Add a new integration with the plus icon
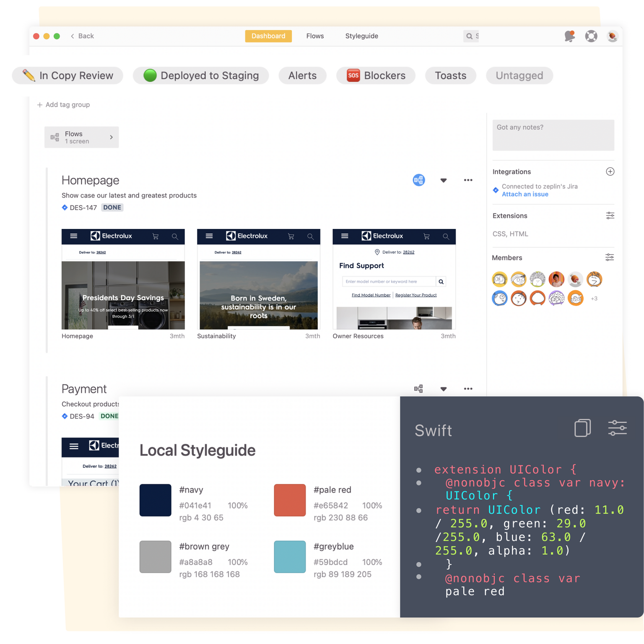 click(610, 171)
